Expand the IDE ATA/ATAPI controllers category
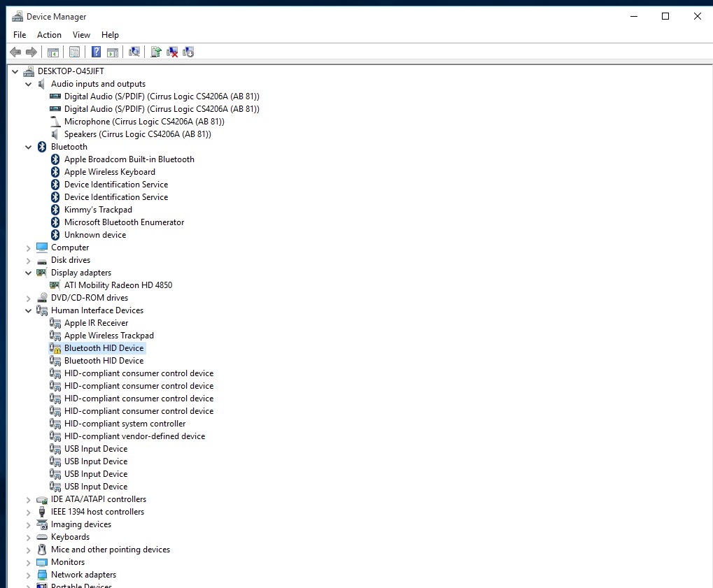The width and height of the screenshot is (713, 588). (x=28, y=500)
